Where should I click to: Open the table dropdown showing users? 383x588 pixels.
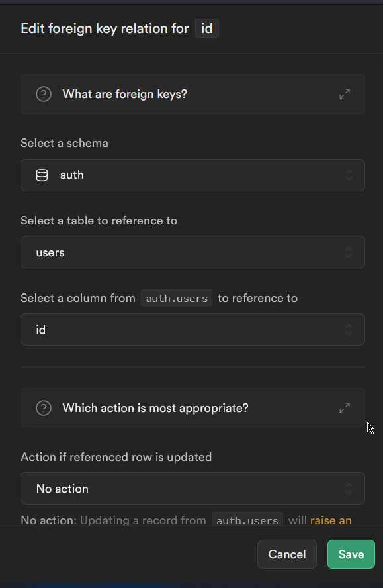192,252
